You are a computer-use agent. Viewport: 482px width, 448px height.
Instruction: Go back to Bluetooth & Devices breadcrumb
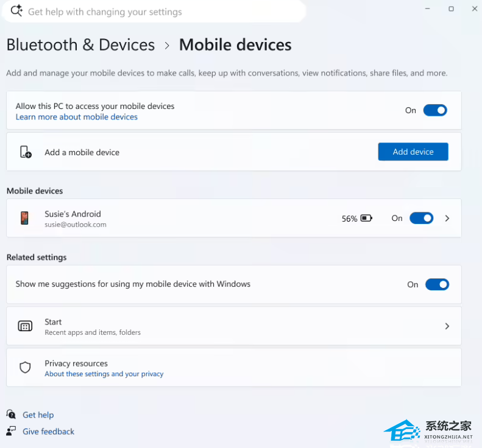[x=80, y=45]
